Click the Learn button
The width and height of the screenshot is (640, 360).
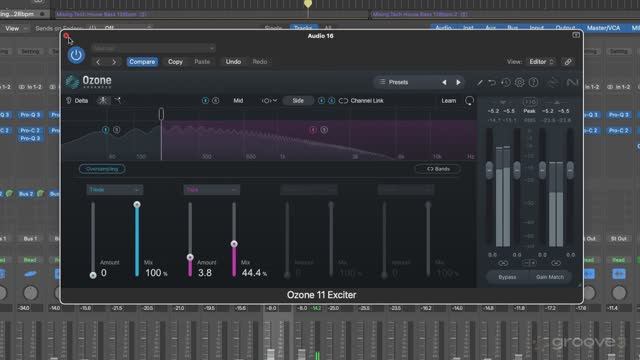tap(449, 100)
